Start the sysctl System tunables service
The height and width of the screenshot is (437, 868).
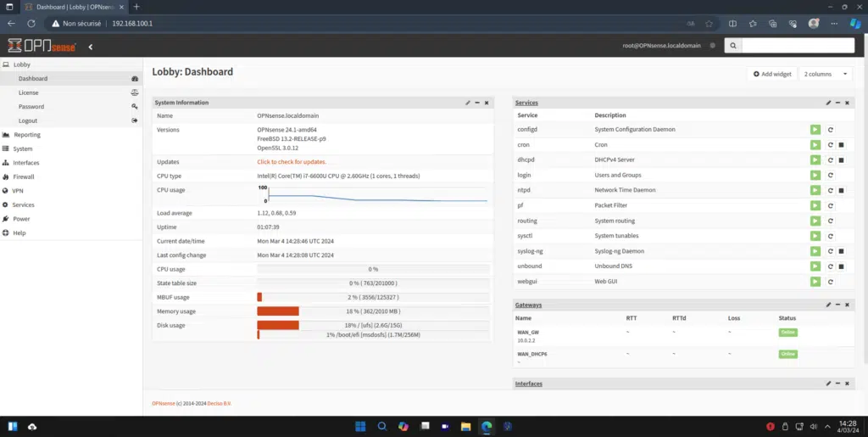coord(815,236)
